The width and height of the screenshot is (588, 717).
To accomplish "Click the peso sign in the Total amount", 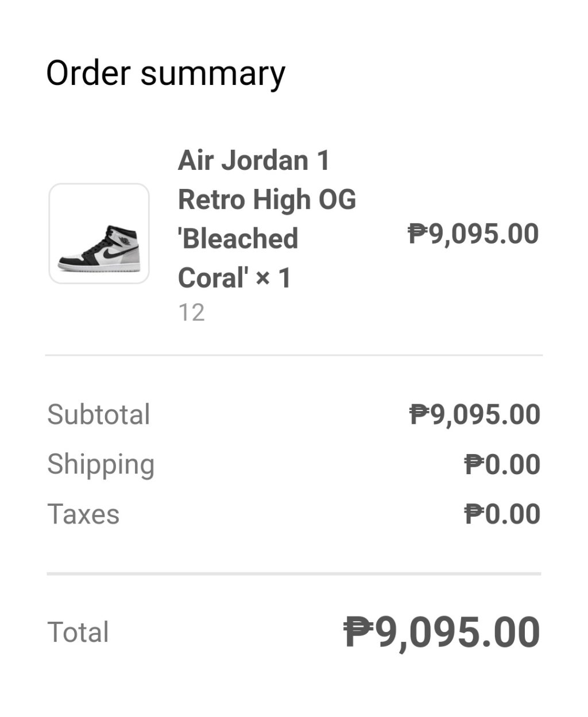I will (x=359, y=632).
